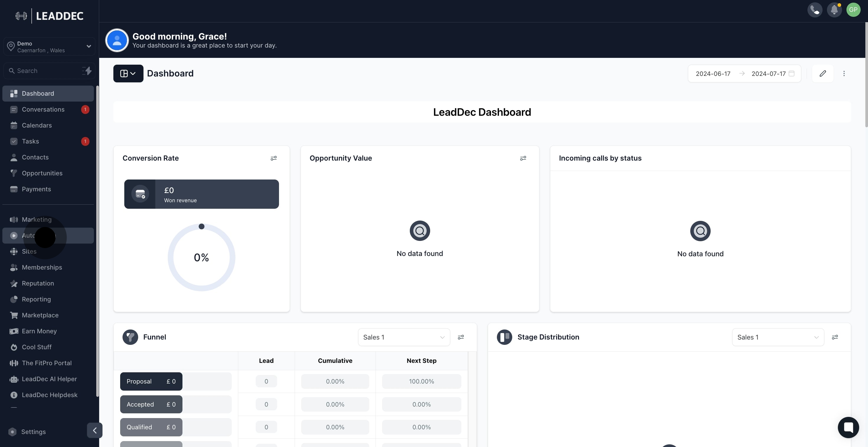Click the Incoming calls by status heading
This screenshot has height=447, width=868.
click(600, 158)
